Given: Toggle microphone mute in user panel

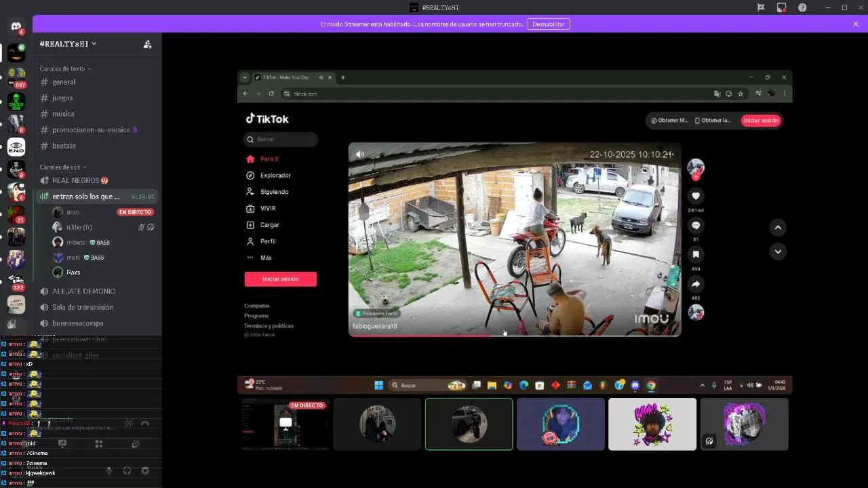Looking at the screenshot, I should (108, 470).
